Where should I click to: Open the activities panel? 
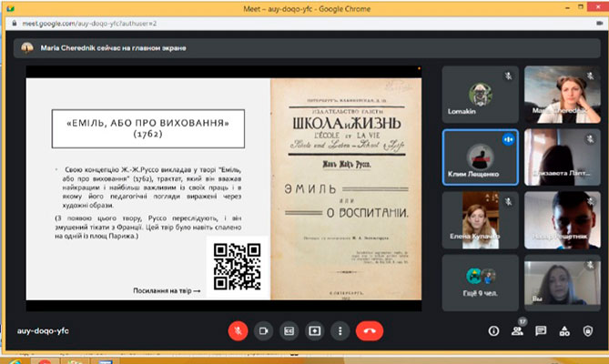point(564,330)
